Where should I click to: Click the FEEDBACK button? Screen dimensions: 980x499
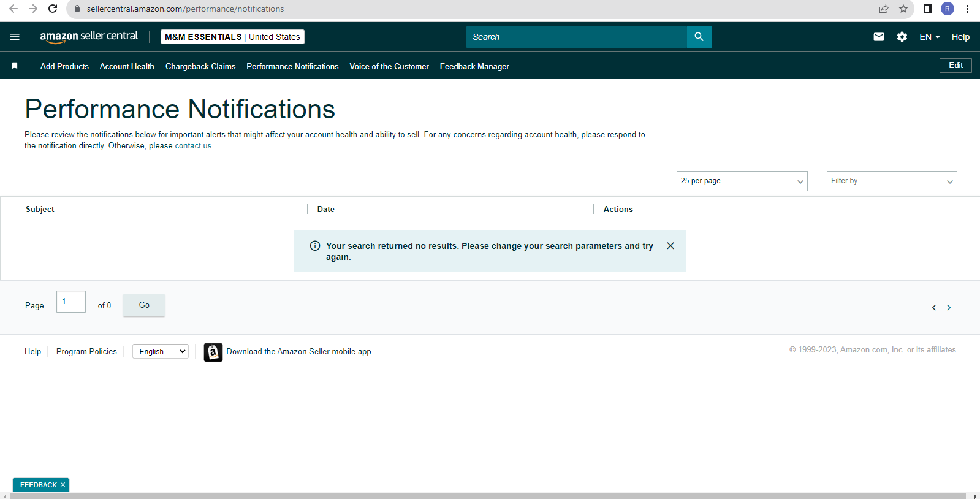(38, 485)
